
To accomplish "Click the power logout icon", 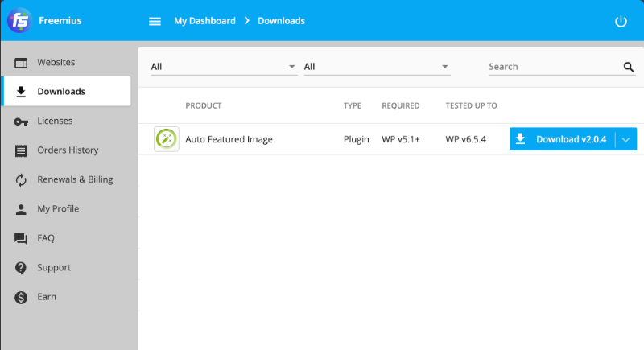I will (x=621, y=21).
